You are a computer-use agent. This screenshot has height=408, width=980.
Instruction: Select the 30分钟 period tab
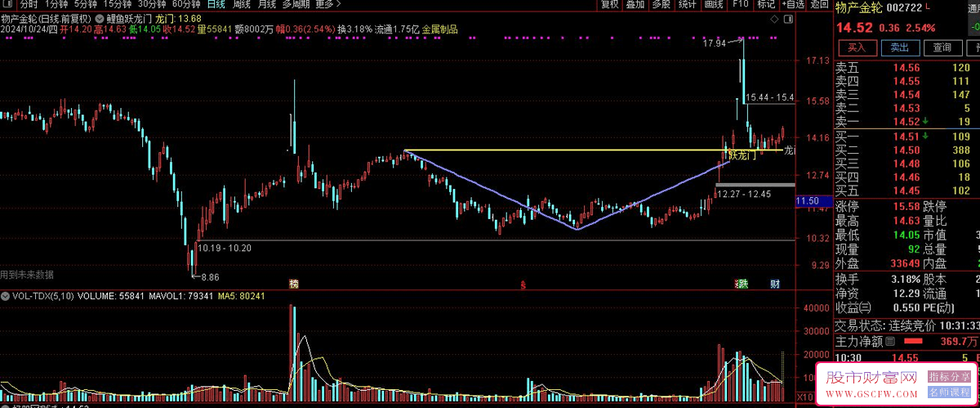coord(152,4)
